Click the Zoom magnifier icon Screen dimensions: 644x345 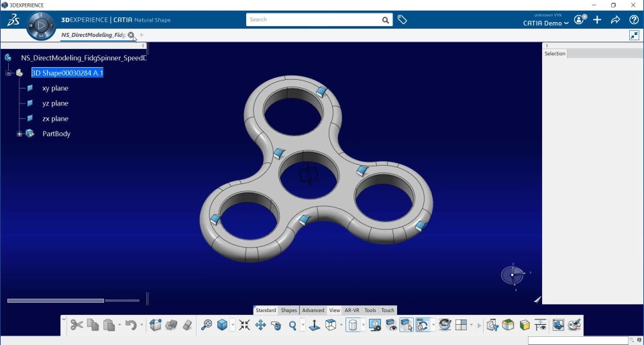pos(292,326)
